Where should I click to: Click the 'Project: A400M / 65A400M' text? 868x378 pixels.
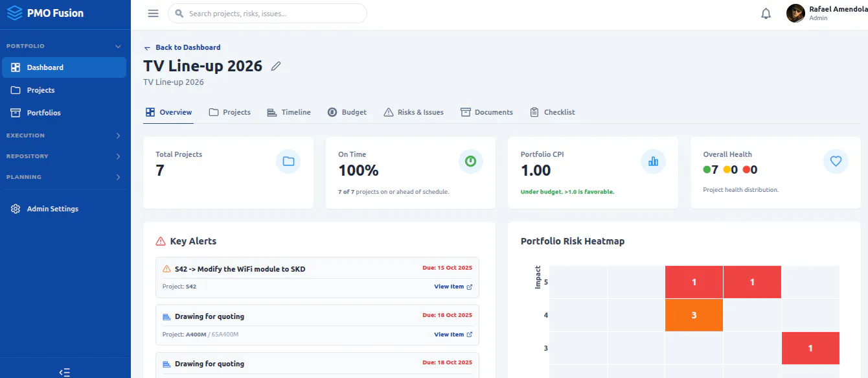pos(200,335)
